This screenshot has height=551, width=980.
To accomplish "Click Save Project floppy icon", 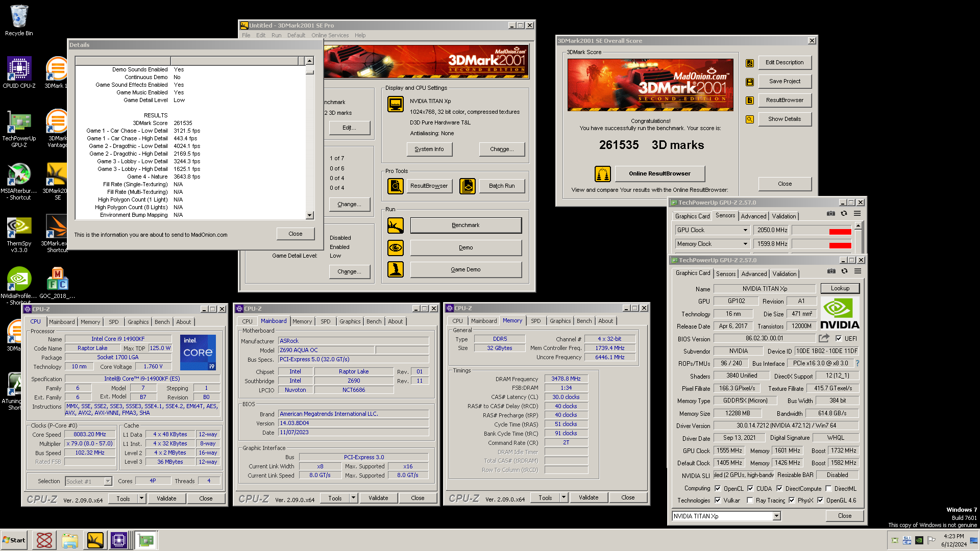I will coord(750,82).
